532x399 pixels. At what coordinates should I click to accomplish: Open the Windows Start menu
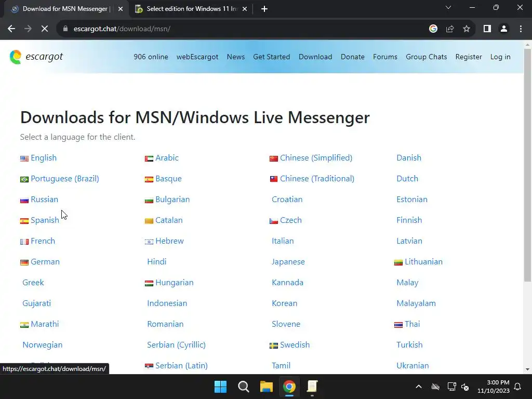[220, 387]
